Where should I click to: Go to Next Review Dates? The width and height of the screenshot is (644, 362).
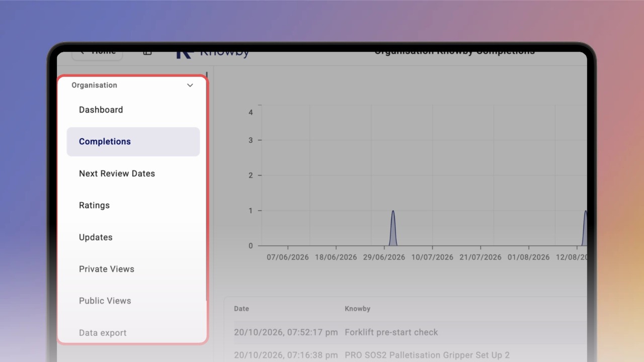tap(117, 173)
